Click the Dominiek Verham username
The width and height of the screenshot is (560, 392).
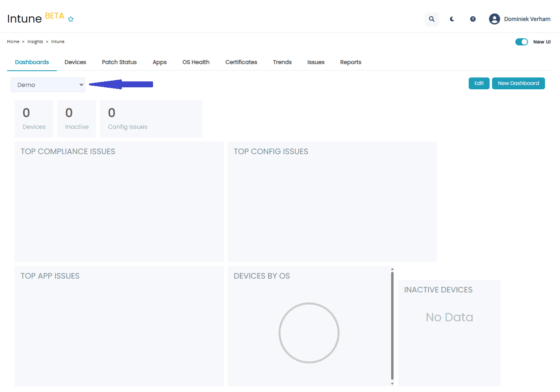click(527, 19)
